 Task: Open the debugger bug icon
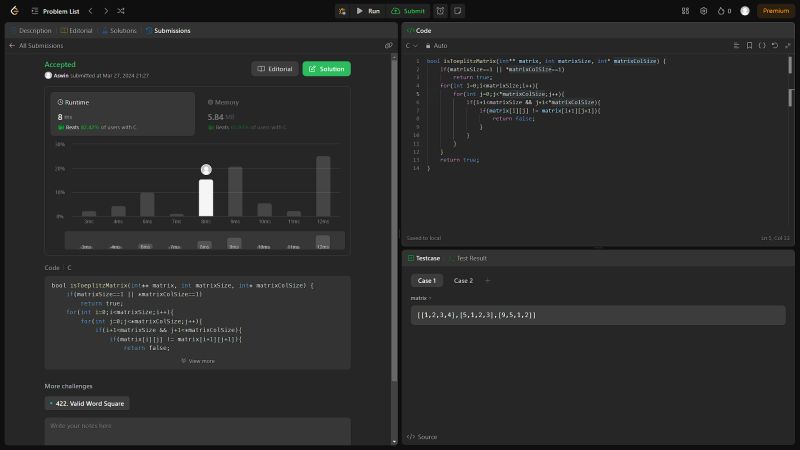click(342, 11)
